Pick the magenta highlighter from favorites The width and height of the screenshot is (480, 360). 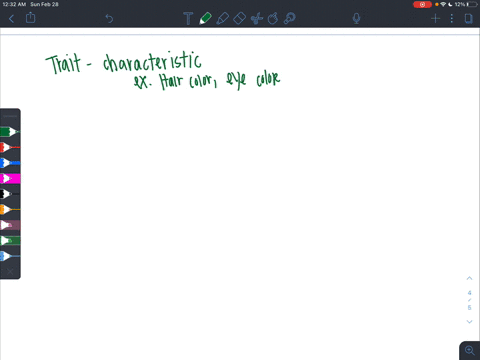click(10, 178)
